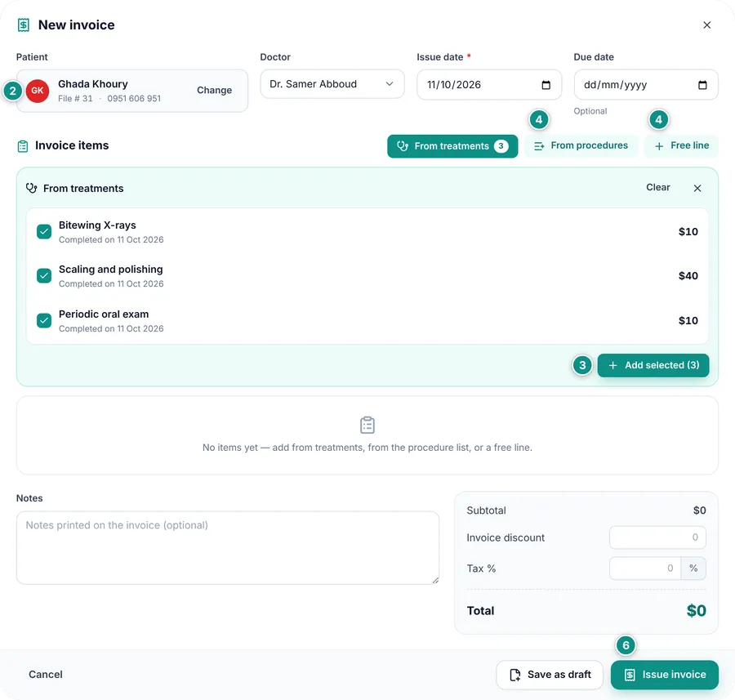Close the From treatments panel
The image size is (735, 700).
pos(697,188)
